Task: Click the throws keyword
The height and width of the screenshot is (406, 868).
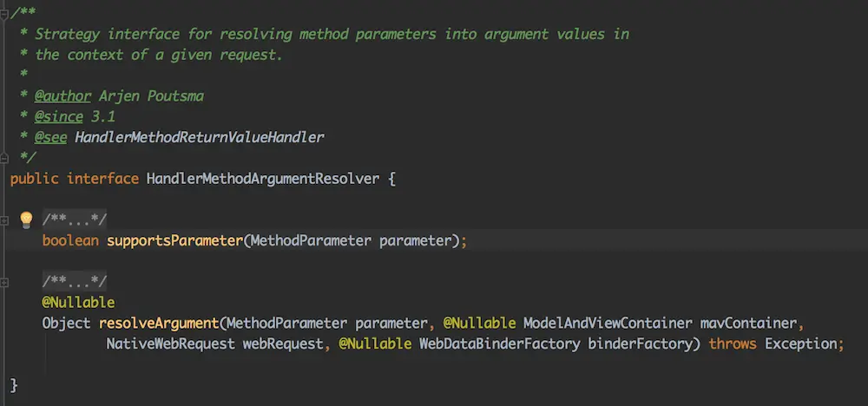Action: [733, 344]
